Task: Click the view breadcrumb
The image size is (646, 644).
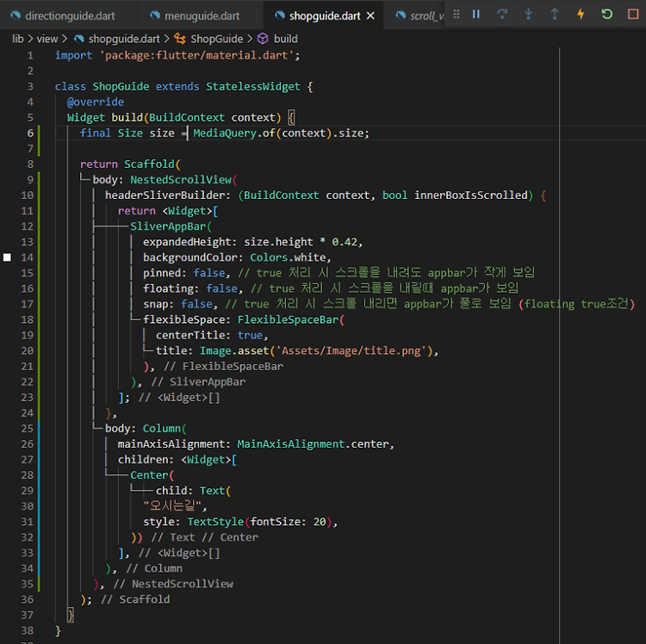Action: coord(47,39)
